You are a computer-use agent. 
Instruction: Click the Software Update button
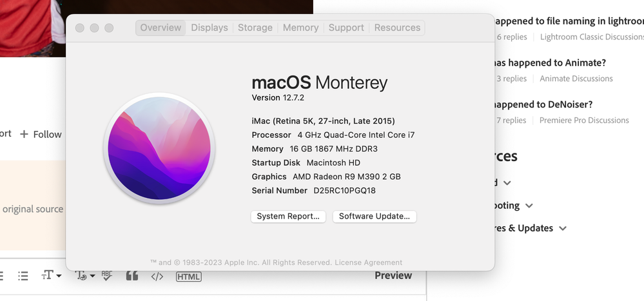click(375, 217)
